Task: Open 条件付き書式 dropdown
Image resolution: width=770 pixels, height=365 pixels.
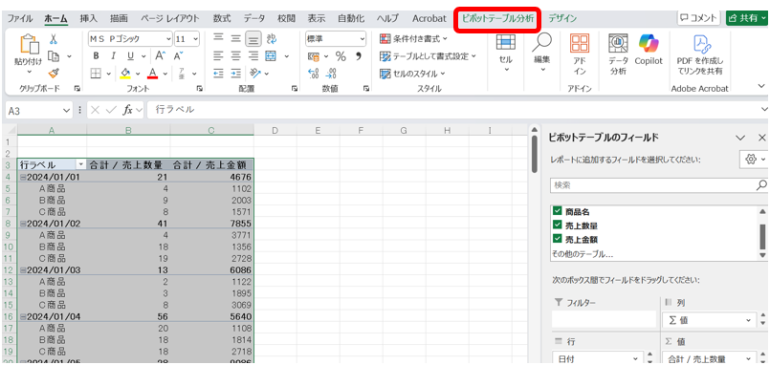Action: (x=413, y=38)
